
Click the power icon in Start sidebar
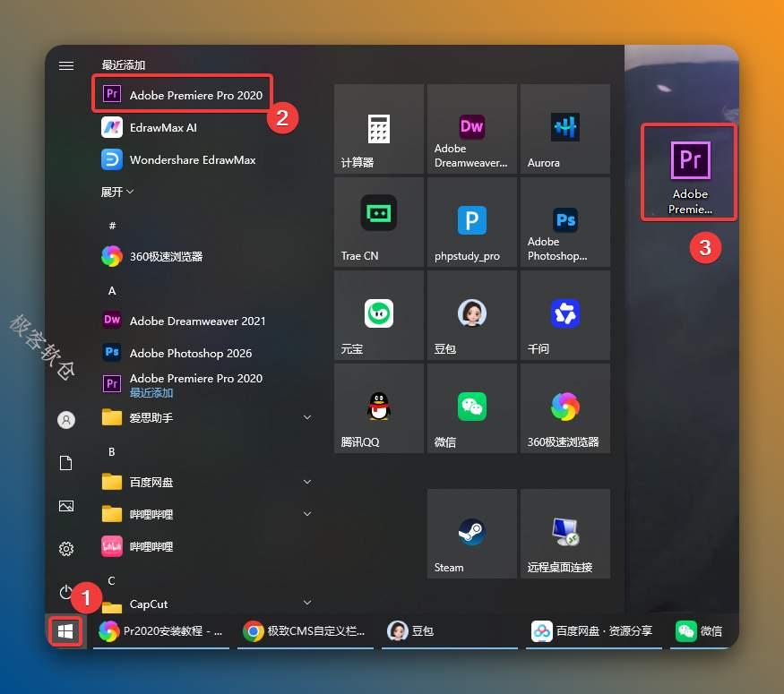[x=65, y=592]
